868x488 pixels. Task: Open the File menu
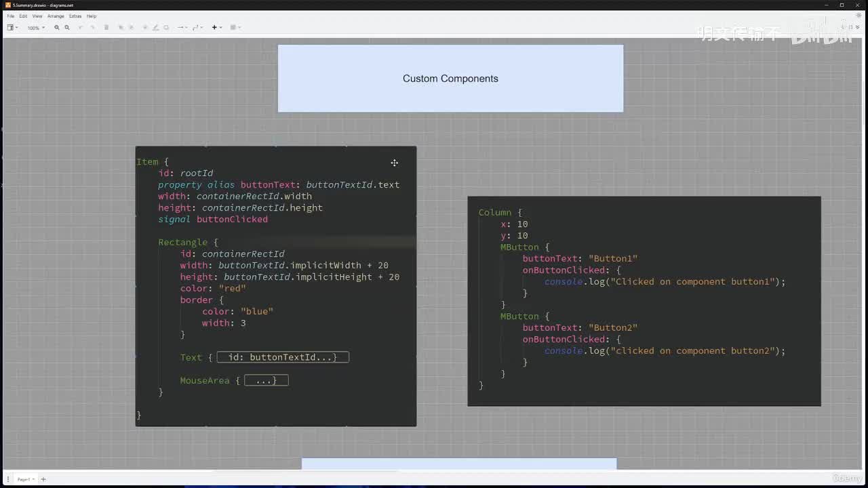(10, 16)
